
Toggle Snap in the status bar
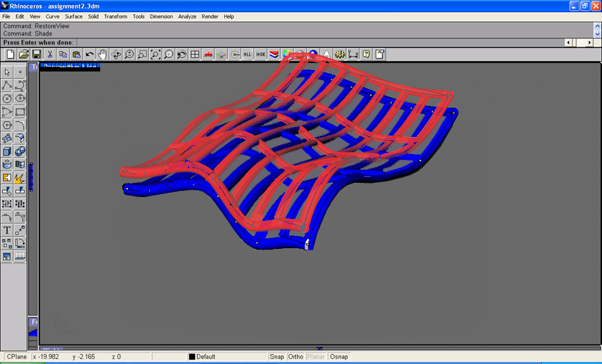coord(276,356)
